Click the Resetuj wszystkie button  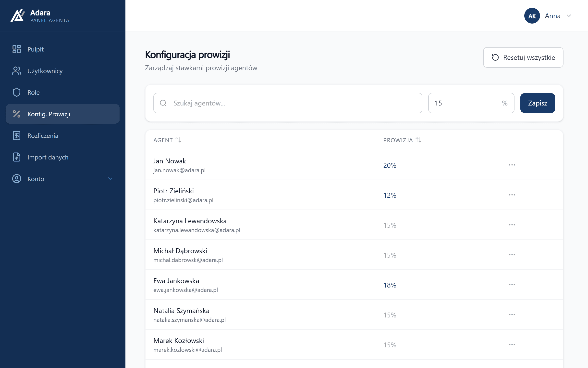pyautogui.click(x=523, y=57)
